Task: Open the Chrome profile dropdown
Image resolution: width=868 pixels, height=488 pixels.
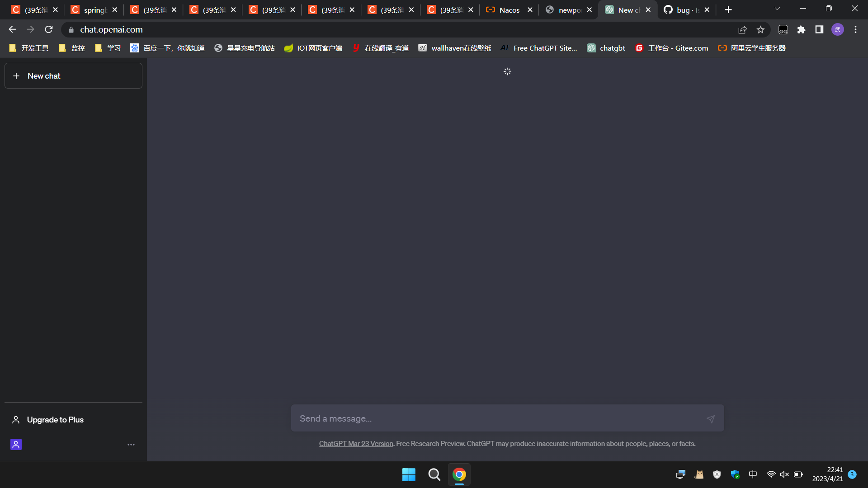Action: point(838,29)
